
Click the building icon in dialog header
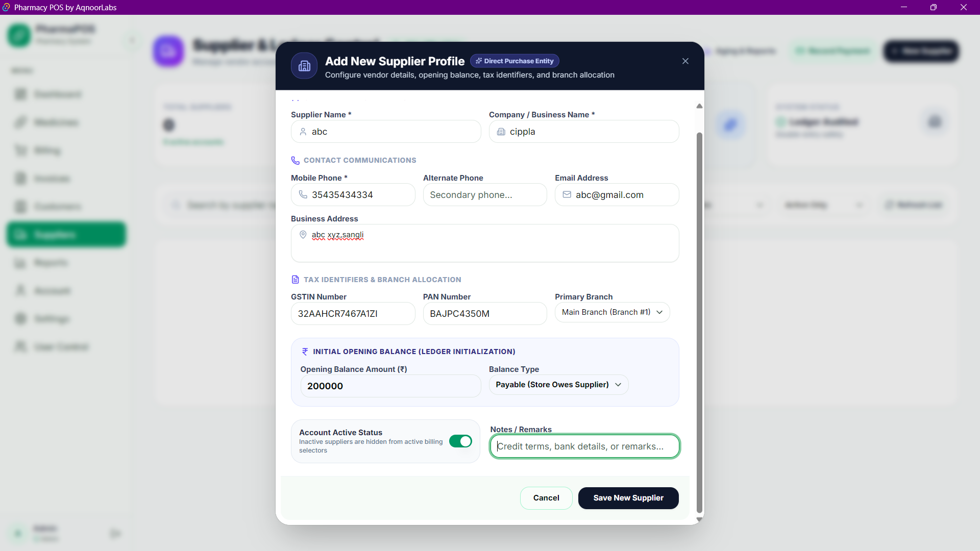304,66
